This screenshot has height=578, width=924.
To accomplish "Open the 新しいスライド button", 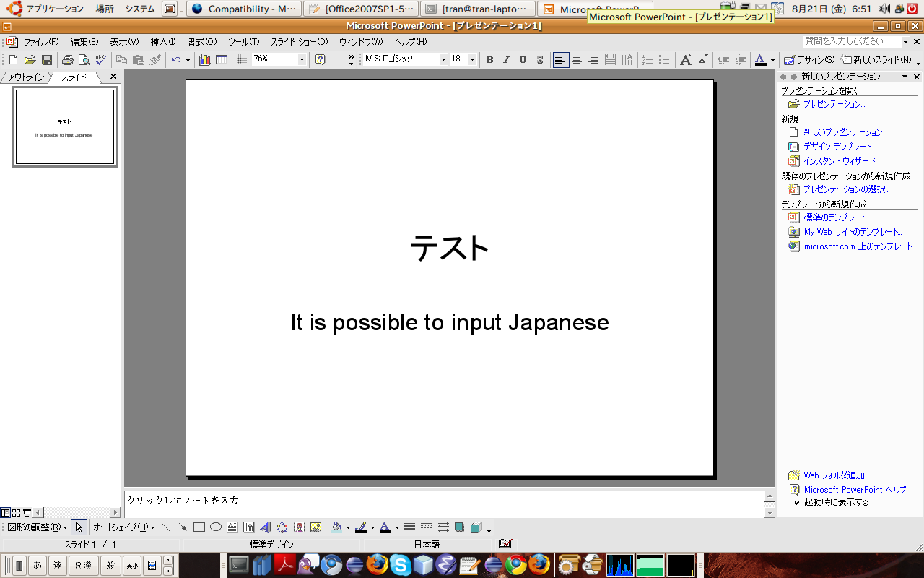I will pyautogui.click(x=875, y=60).
